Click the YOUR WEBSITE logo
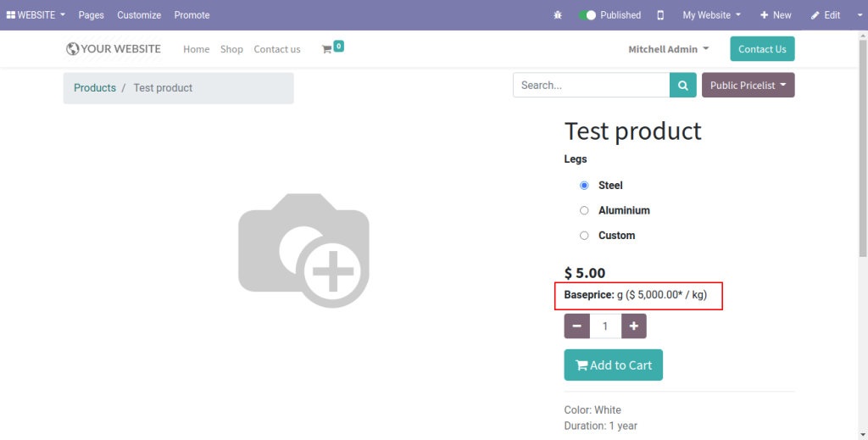868x440 pixels. tap(113, 48)
